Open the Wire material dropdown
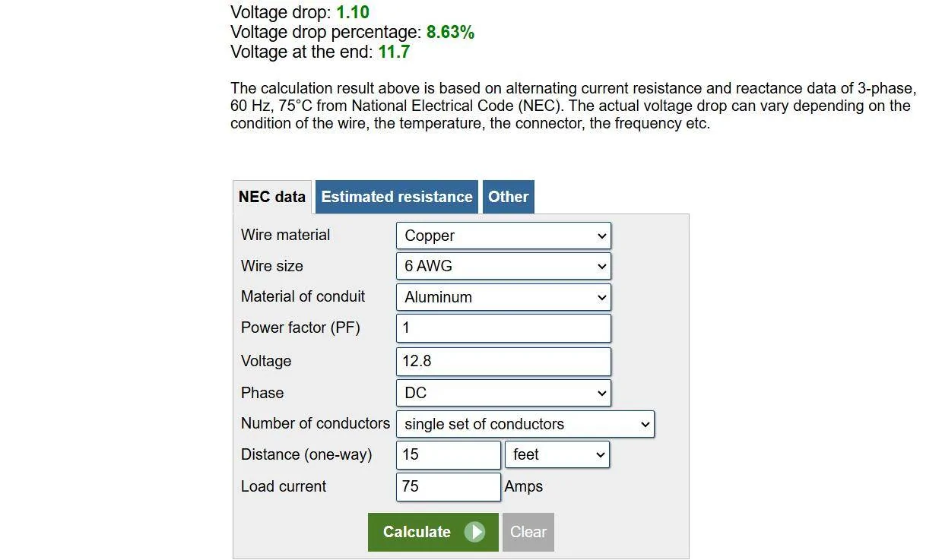The width and height of the screenshot is (942, 560). pos(503,236)
